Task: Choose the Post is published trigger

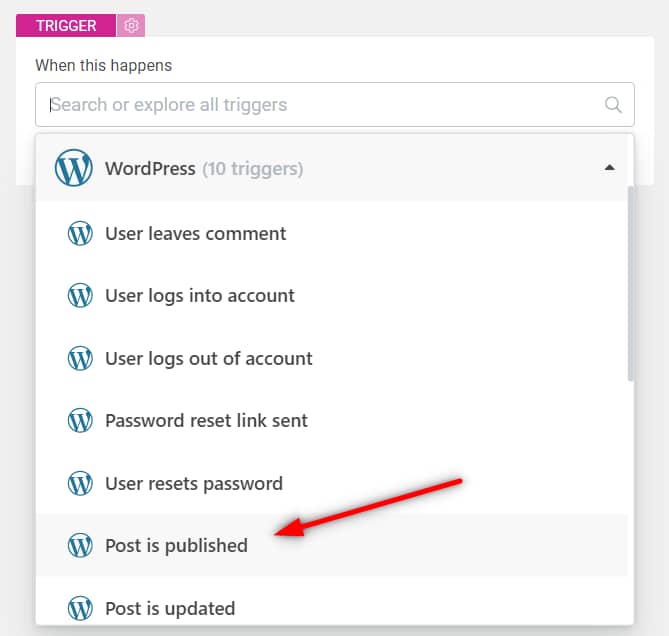Action: click(x=332, y=546)
